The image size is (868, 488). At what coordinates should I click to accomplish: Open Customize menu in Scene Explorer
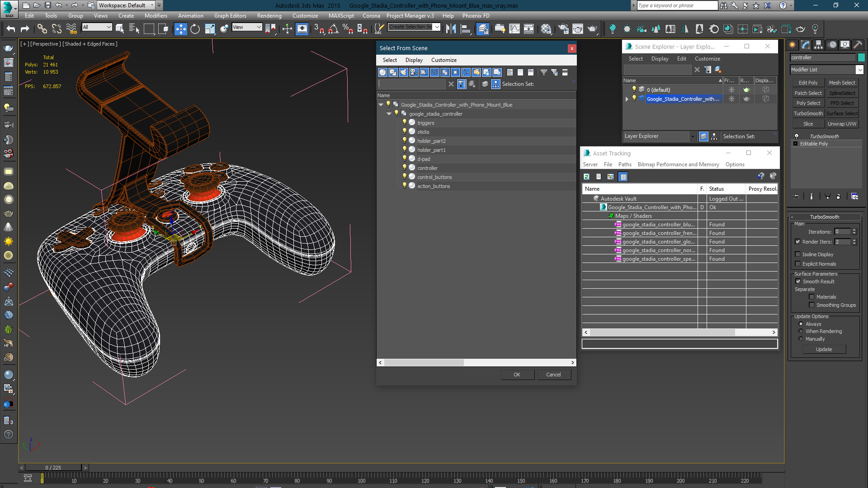click(707, 59)
